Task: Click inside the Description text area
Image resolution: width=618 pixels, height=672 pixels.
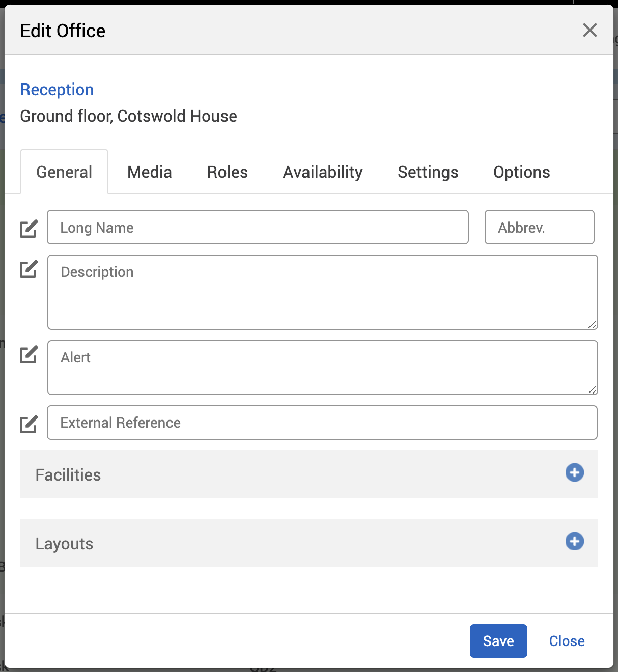Action: tap(322, 293)
